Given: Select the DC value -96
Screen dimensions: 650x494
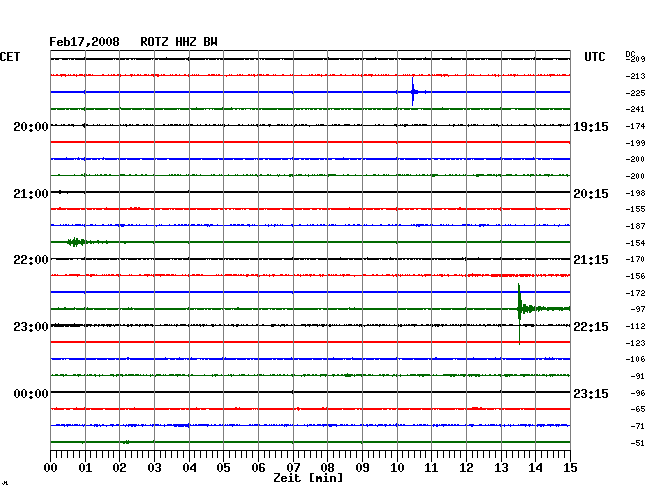Looking at the screenshot, I should (x=638, y=393).
